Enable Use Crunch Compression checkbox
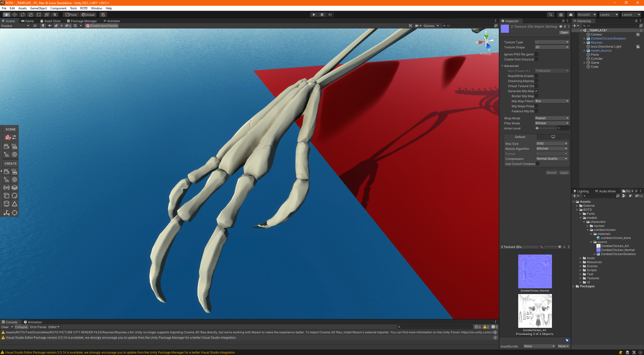The height and width of the screenshot is (355, 644). (x=538, y=164)
